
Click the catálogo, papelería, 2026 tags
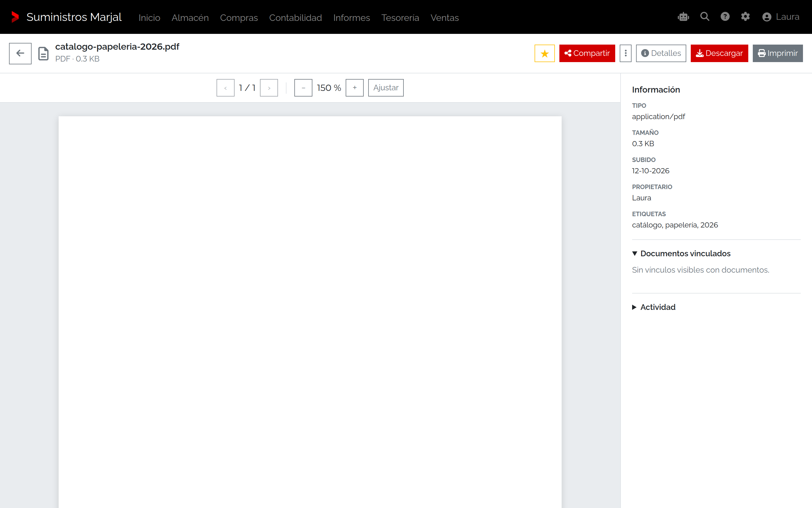point(675,225)
